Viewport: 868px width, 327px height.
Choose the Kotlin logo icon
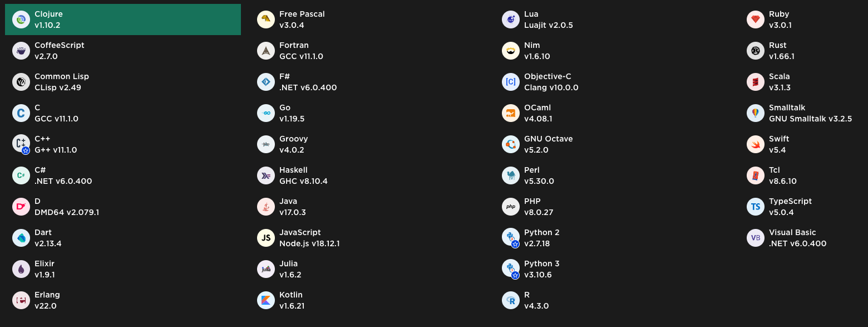pos(266,300)
